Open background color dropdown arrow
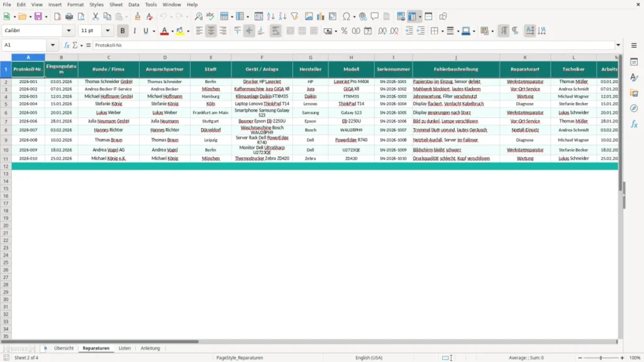The height and width of the screenshot is (362, 644). coord(188,31)
